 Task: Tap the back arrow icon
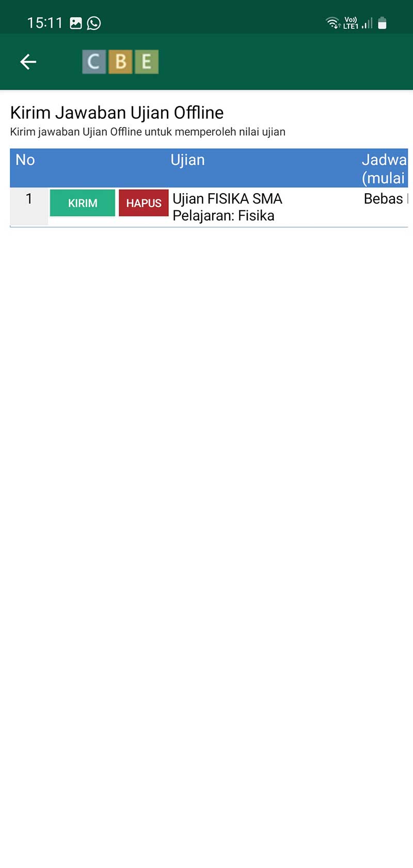coord(28,62)
